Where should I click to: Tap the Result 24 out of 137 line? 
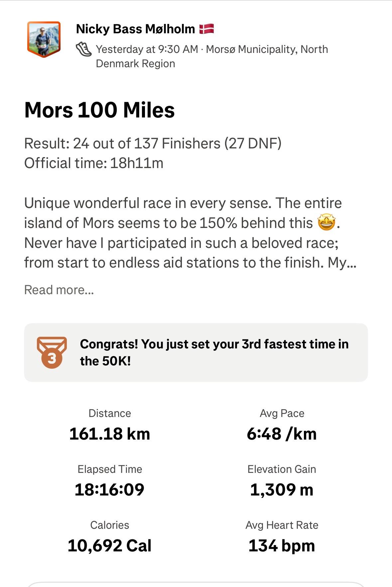coord(153,143)
